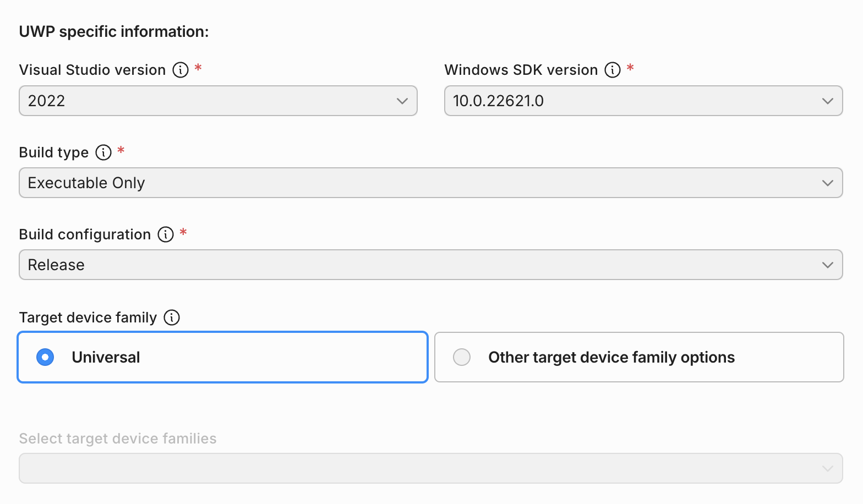Image resolution: width=863 pixels, height=504 pixels.
Task: Click the disabled target device families field
Action: pyautogui.click(x=431, y=468)
